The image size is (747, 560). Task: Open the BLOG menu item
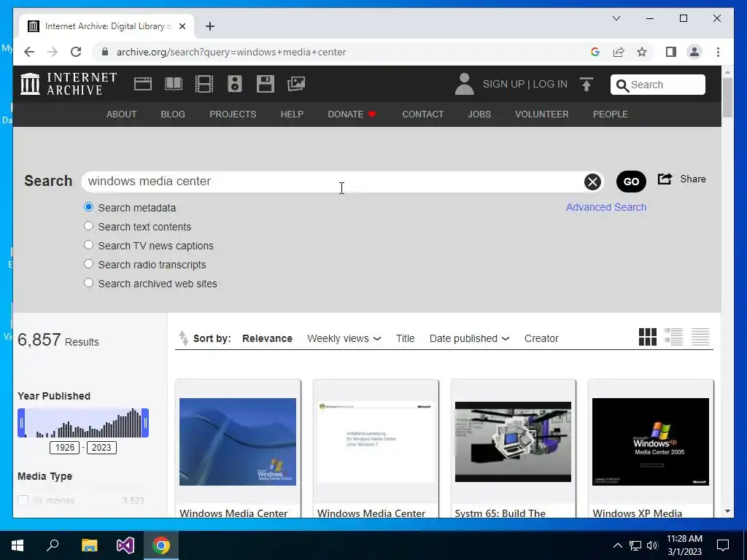click(x=173, y=114)
